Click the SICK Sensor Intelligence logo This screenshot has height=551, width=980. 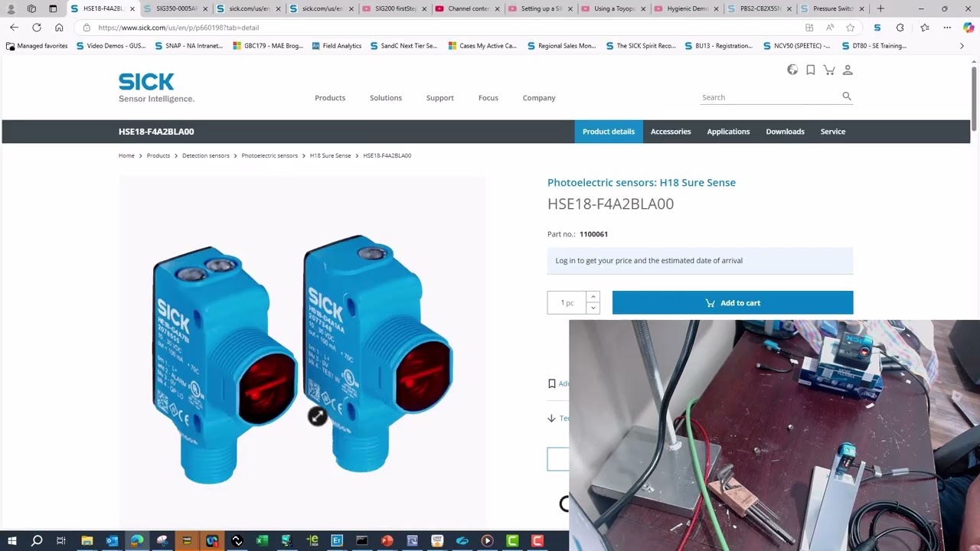tap(156, 87)
